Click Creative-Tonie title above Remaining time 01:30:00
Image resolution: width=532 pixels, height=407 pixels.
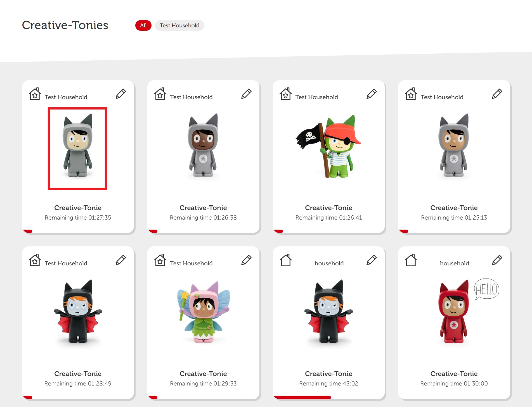tap(454, 373)
